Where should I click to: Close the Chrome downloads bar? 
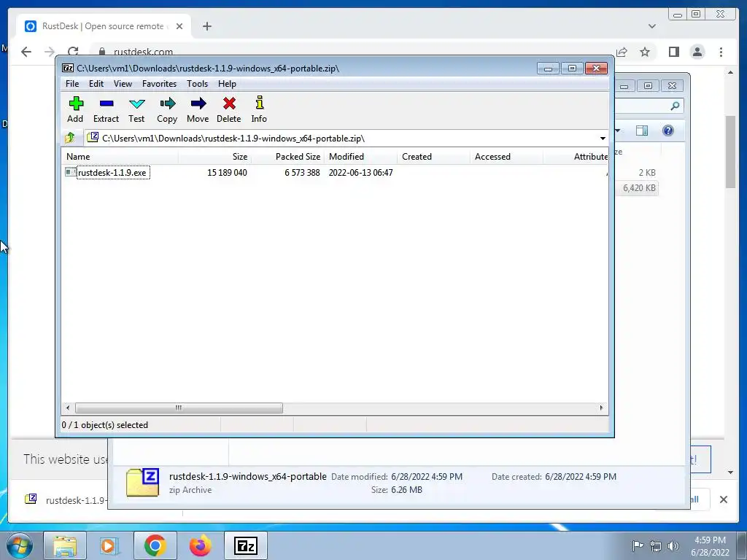pyautogui.click(x=723, y=499)
